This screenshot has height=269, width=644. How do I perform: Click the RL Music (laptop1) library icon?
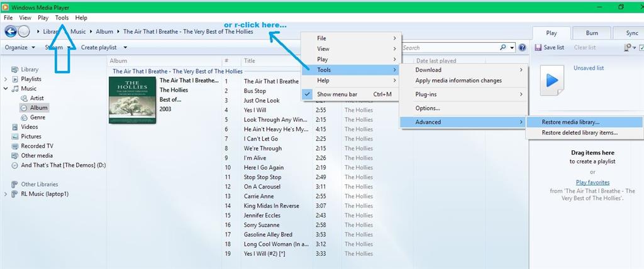pos(15,194)
